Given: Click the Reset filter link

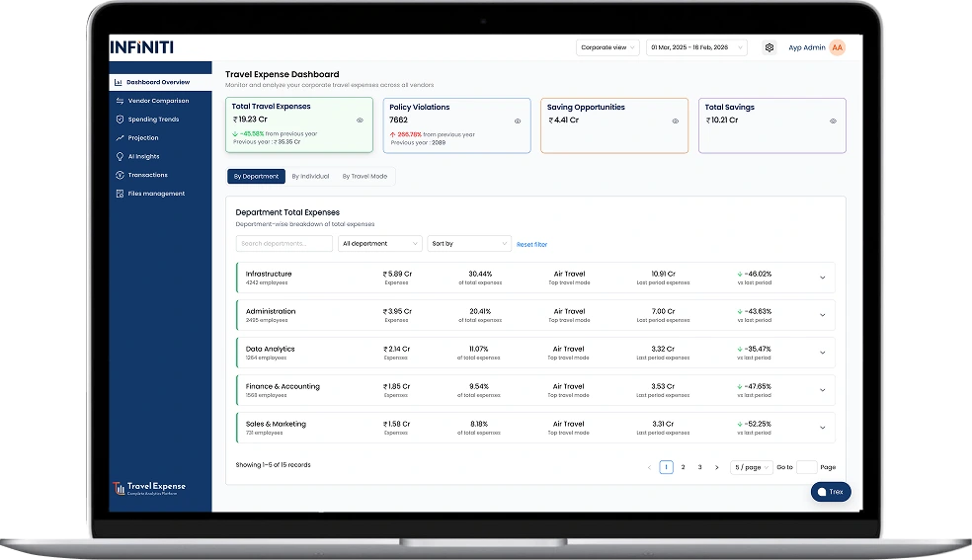Looking at the screenshot, I should (x=531, y=244).
